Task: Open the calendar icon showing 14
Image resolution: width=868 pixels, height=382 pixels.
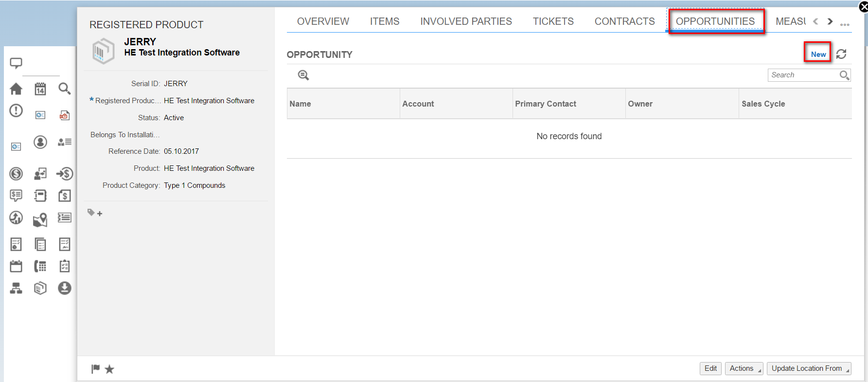Action: click(40, 89)
